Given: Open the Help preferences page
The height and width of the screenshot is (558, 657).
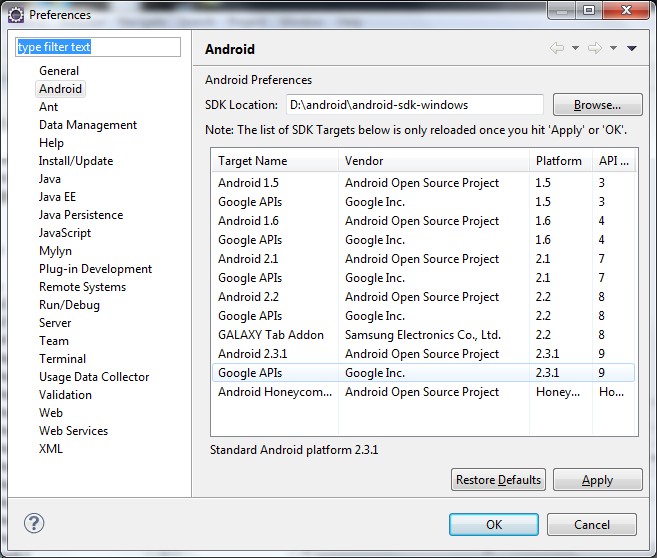Looking at the screenshot, I should (51, 143).
